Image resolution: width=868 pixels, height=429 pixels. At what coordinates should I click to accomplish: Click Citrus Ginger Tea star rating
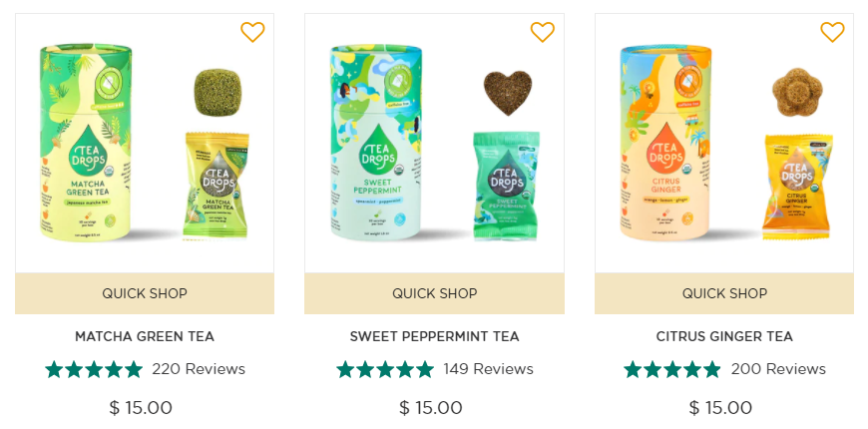(x=672, y=369)
